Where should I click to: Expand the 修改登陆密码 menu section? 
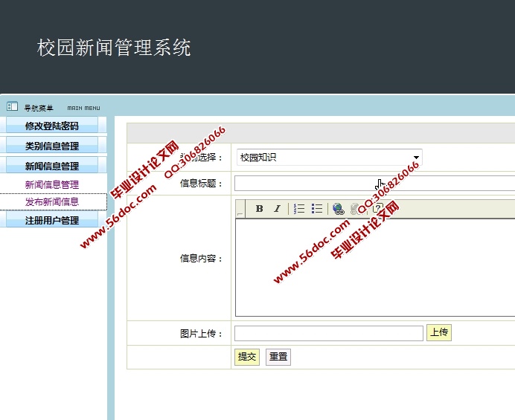tap(51, 126)
